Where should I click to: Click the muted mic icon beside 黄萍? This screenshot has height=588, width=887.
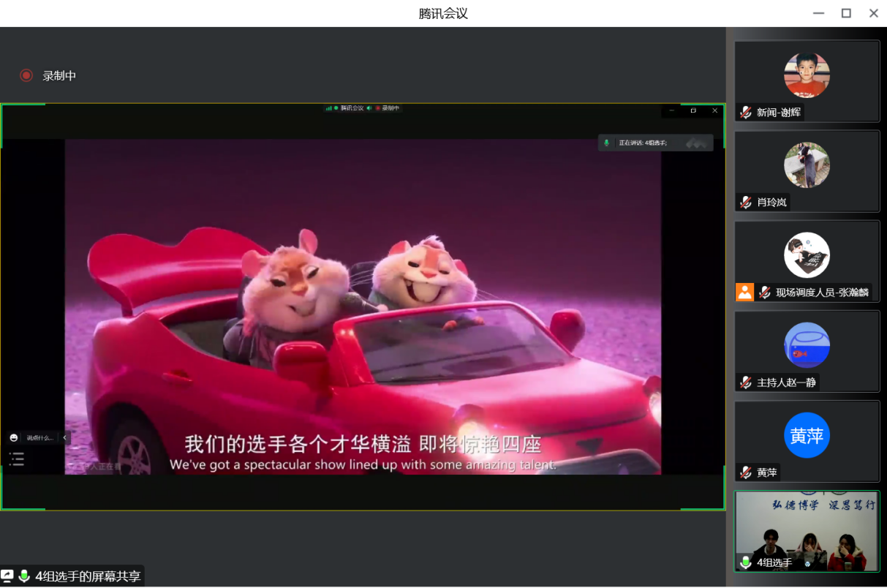tap(745, 472)
